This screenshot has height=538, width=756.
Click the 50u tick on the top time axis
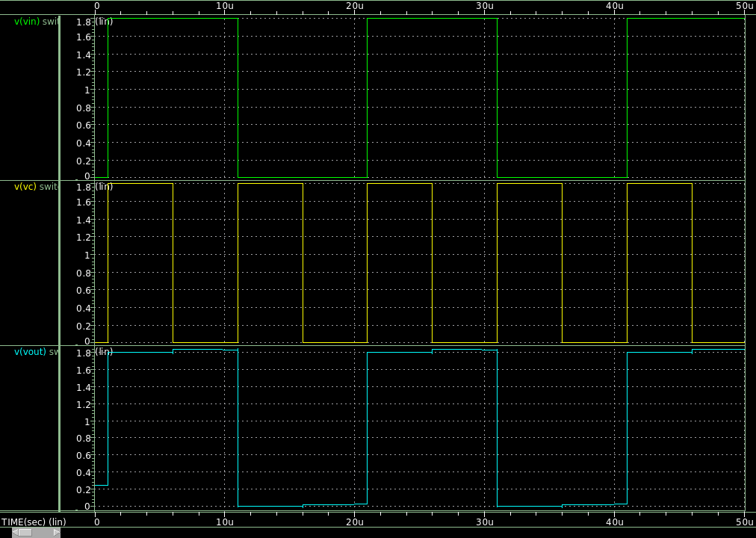point(746,5)
